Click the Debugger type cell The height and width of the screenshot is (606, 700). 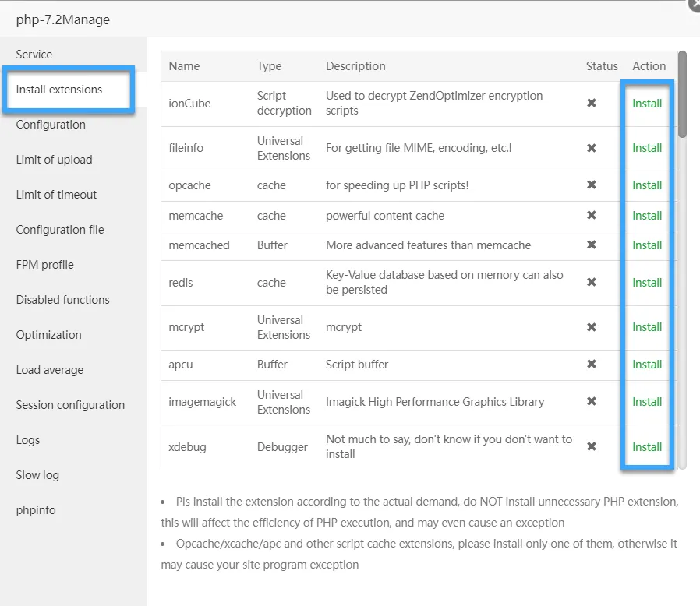click(282, 446)
